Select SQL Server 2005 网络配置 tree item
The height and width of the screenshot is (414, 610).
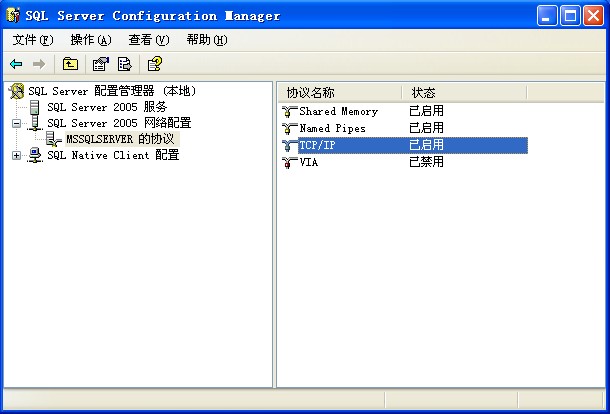pyautogui.click(x=119, y=123)
